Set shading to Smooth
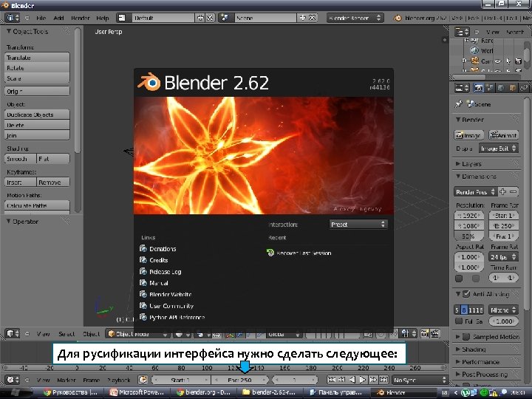This screenshot has height=399, width=532. [x=21, y=158]
